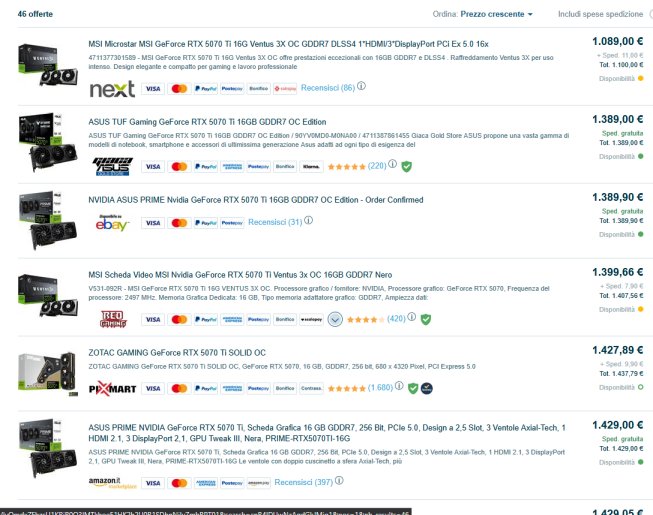The image size is (653, 515).
Task: Open NVIDIA ASUS PRIME Order Confirmed offer title
Action: [256, 200]
